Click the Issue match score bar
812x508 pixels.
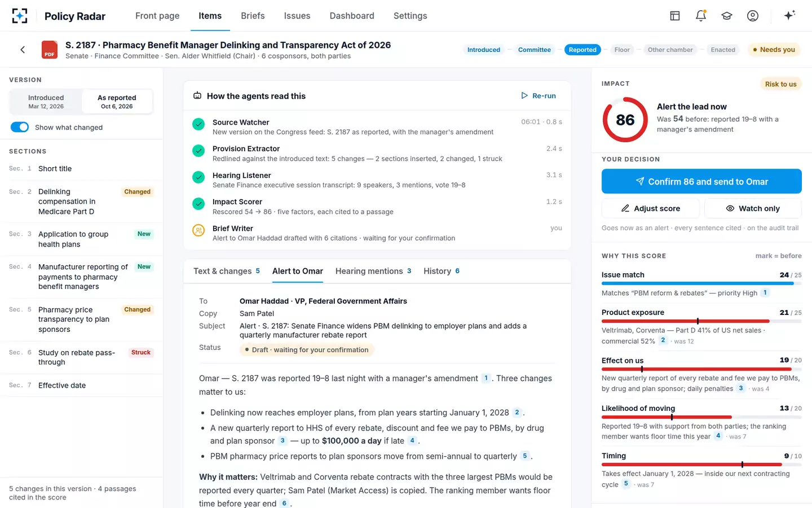click(701, 283)
